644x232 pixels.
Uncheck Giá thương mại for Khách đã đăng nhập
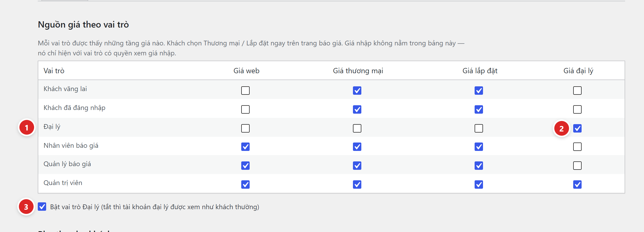357,109
